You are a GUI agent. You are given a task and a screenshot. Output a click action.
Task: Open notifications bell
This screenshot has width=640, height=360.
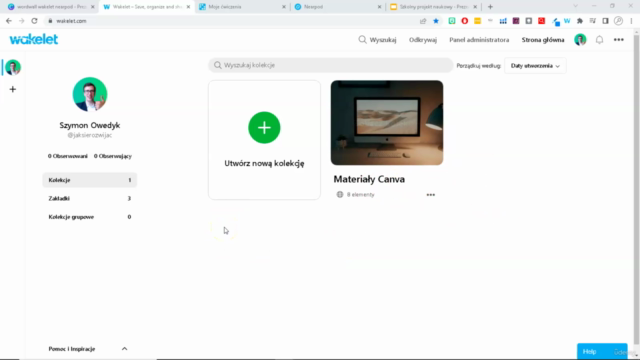click(599, 40)
